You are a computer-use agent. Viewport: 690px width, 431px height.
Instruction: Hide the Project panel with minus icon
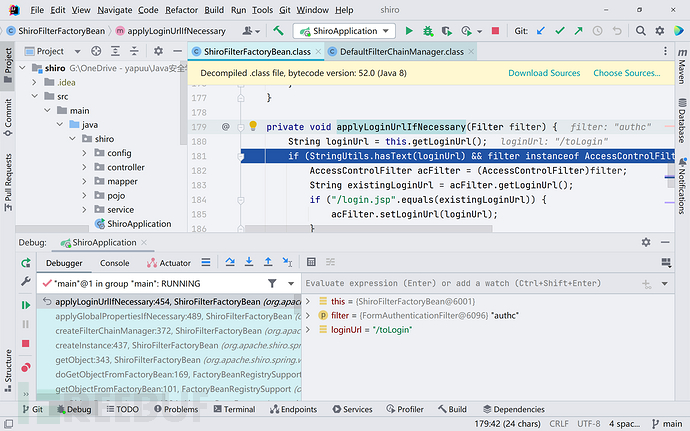(177, 52)
